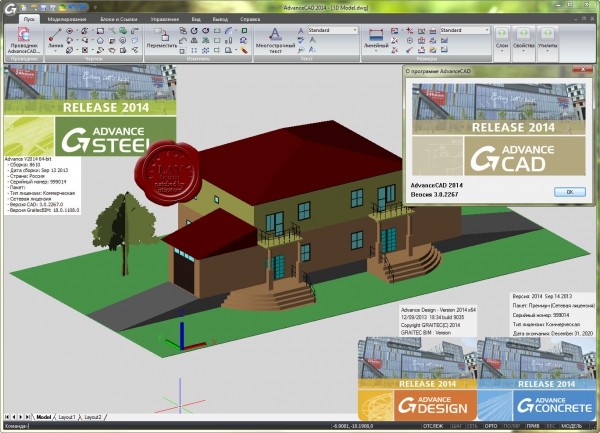Click the Array four-dots icon in Изменить group
Screen dimensions: 600x433
[x=194, y=50]
